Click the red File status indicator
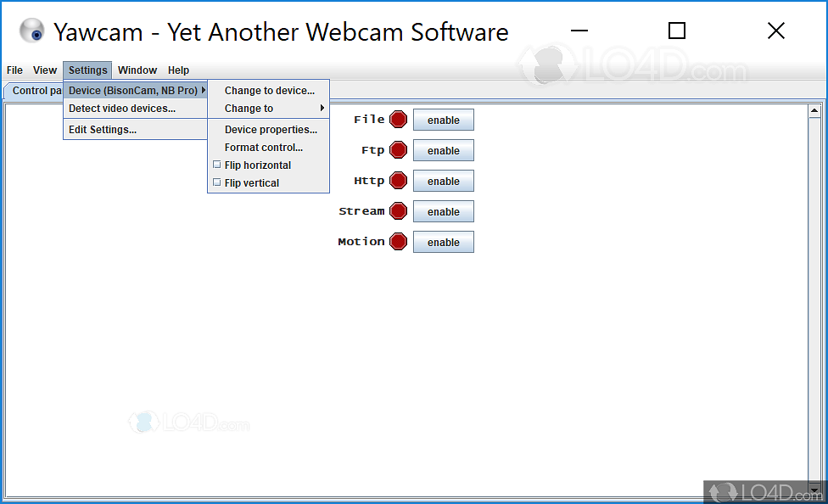 (x=398, y=120)
